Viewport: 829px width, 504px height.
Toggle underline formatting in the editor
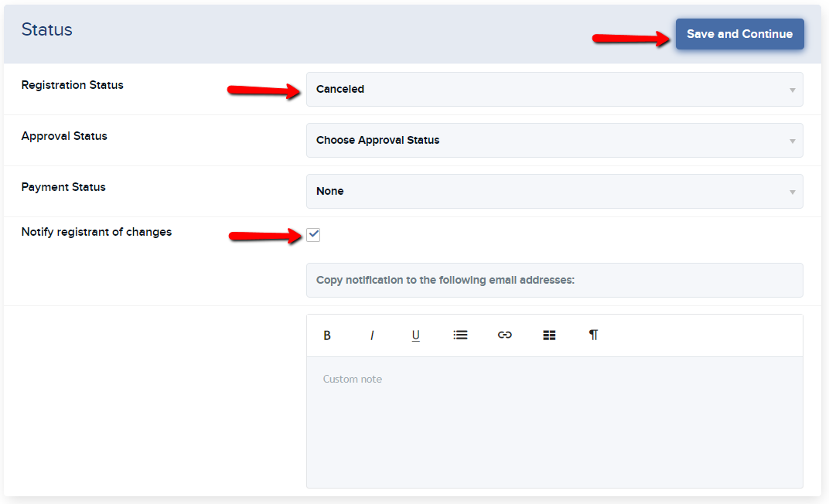pos(415,335)
